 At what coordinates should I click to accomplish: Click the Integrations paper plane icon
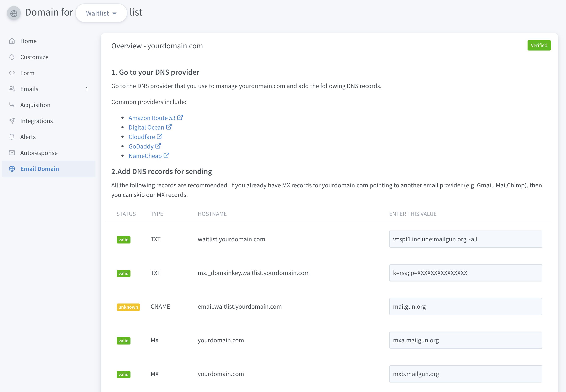[x=12, y=121]
